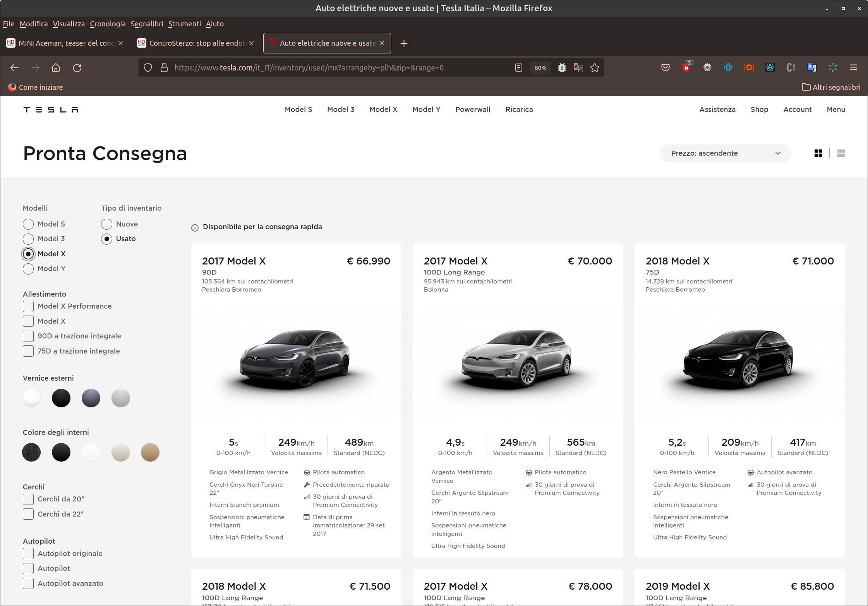Open the Segnalibri menu
This screenshot has width=868, height=606.
pyautogui.click(x=147, y=24)
